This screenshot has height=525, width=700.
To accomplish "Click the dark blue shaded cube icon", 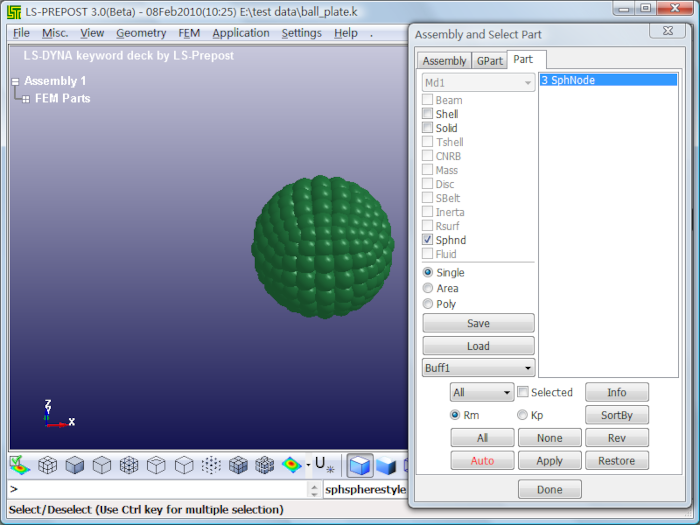I will [387, 465].
